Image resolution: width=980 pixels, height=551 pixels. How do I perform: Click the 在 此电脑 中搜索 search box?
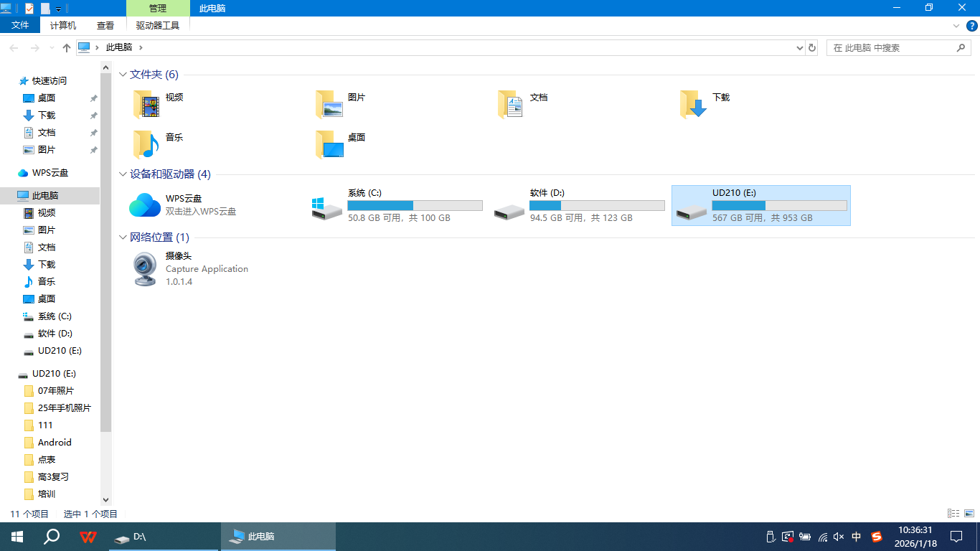893,48
